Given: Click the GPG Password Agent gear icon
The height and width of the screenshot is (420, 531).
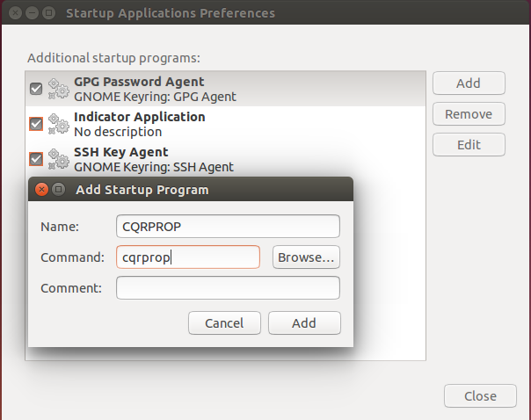Looking at the screenshot, I should click(58, 89).
